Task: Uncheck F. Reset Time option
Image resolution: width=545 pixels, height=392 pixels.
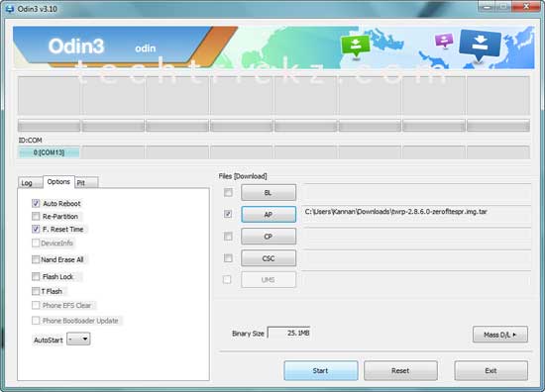Action: (36, 229)
